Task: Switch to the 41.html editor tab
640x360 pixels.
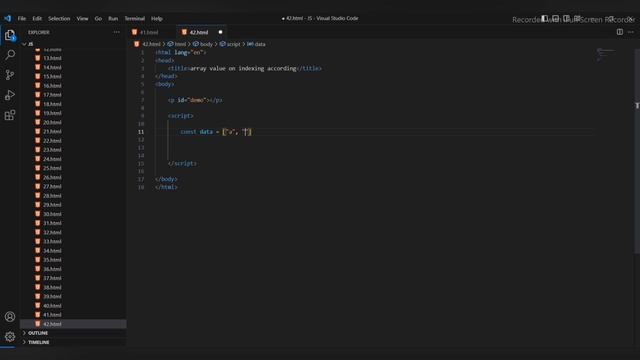Action: (151, 32)
